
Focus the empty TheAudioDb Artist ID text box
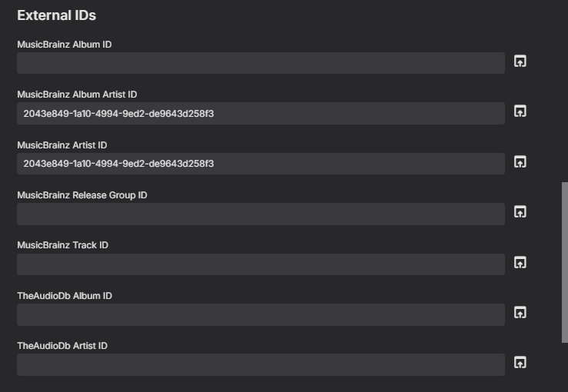(261, 364)
